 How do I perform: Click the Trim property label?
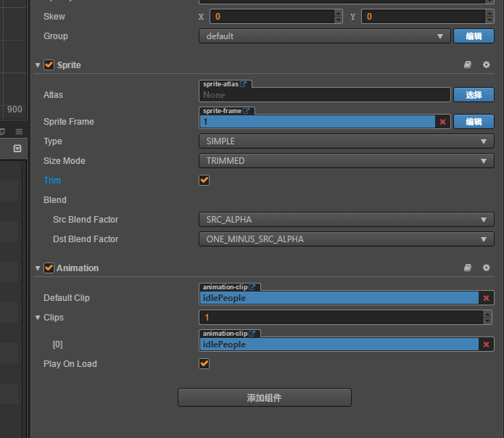pos(52,181)
